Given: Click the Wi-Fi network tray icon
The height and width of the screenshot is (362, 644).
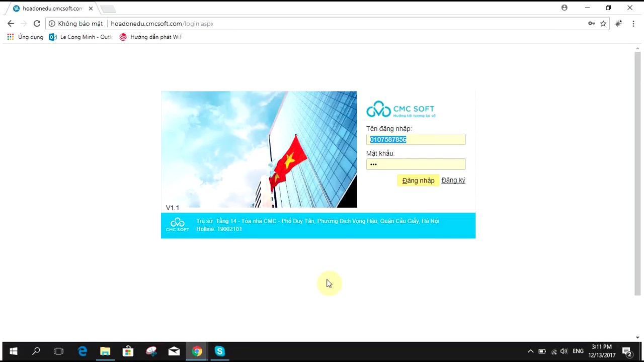Looking at the screenshot, I should (553, 351).
